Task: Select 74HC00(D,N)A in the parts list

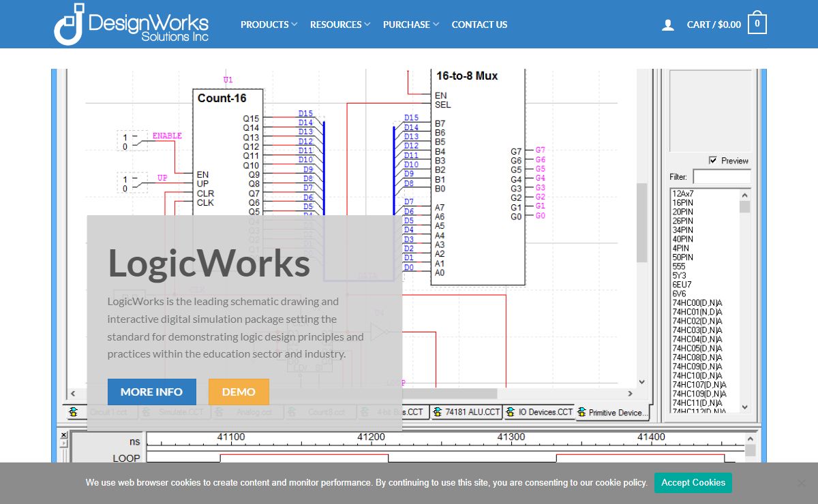Action: point(697,303)
